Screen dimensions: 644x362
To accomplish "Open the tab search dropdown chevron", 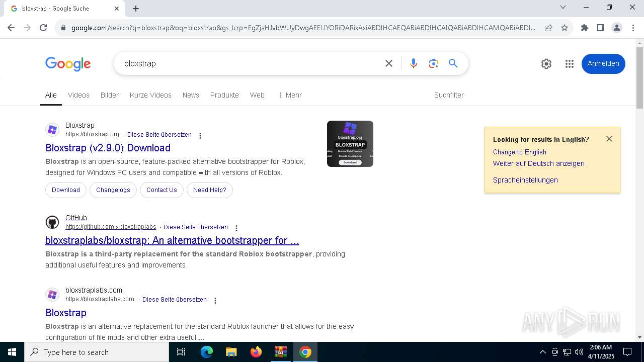I will [563, 8].
